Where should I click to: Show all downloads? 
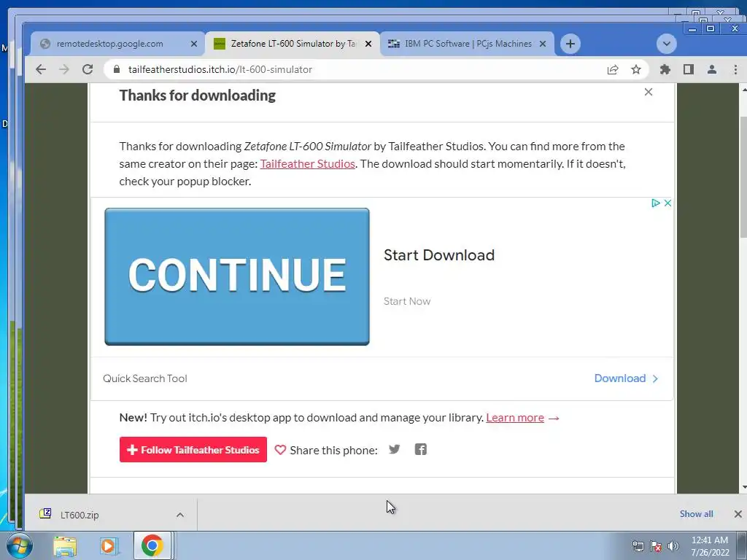696,514
